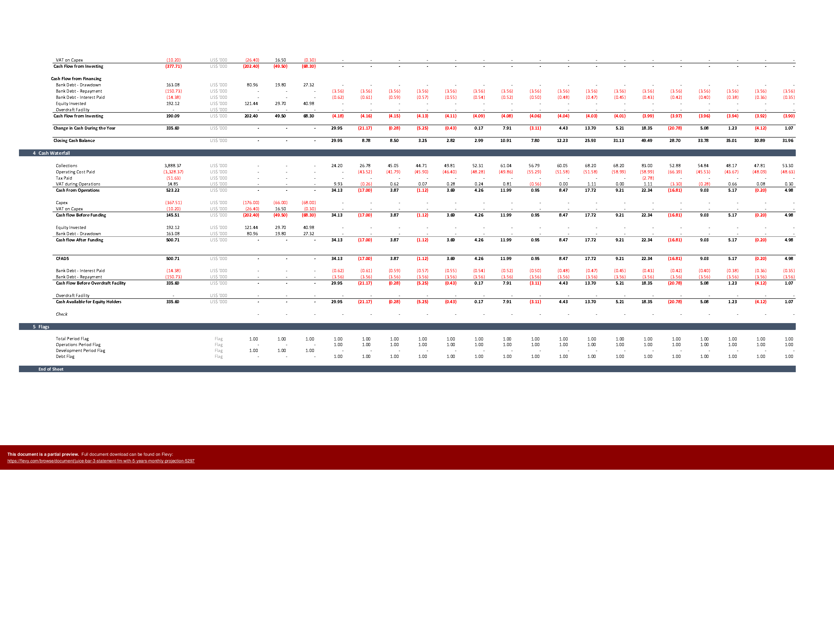Select the 'Cash Flow from Financing' heading
834x644 pixels.
pos(76,79)
